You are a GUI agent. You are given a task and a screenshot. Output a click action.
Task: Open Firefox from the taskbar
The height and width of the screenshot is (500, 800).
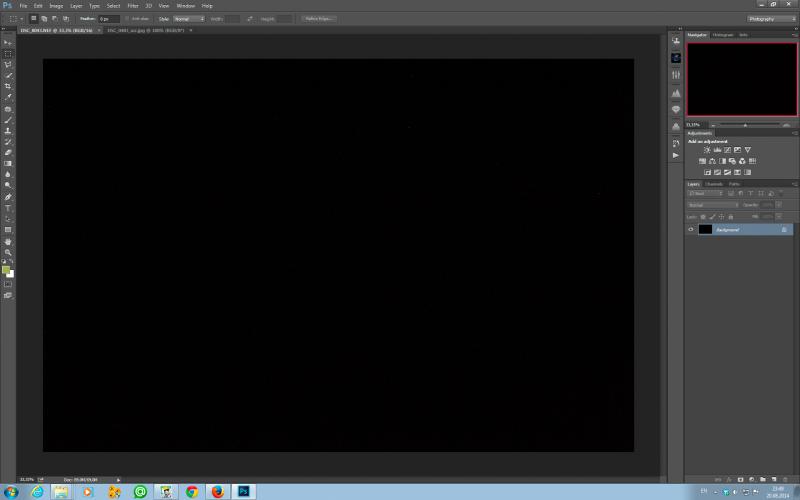(218, 492)
